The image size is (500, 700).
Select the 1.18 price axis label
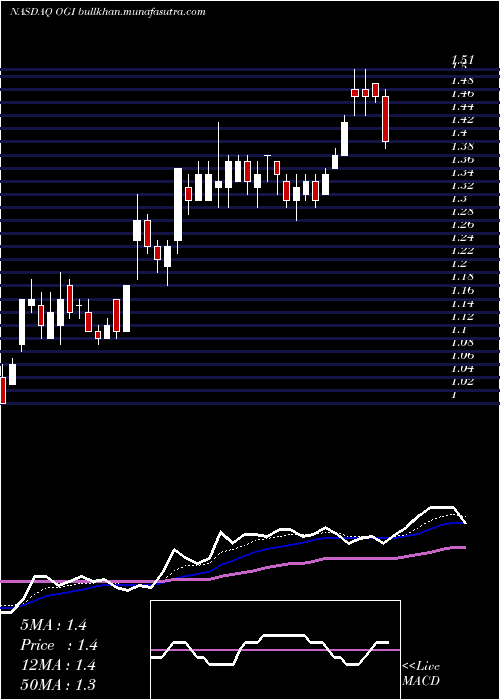click(462, 277)
